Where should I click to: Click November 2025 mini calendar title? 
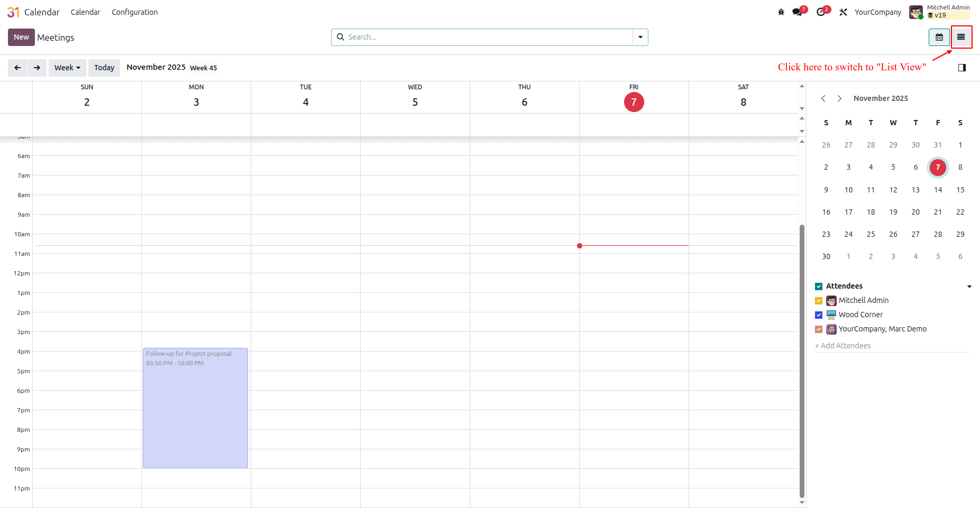point(881,98)
